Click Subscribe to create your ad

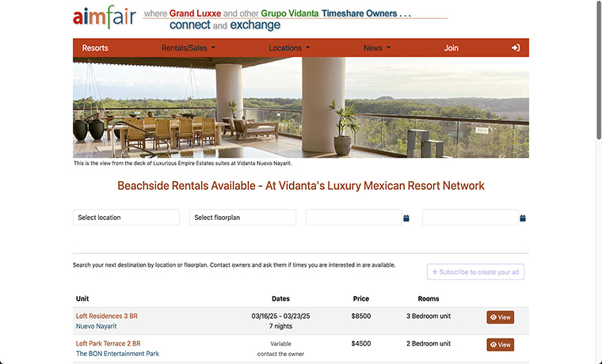[x=475, y=272]
